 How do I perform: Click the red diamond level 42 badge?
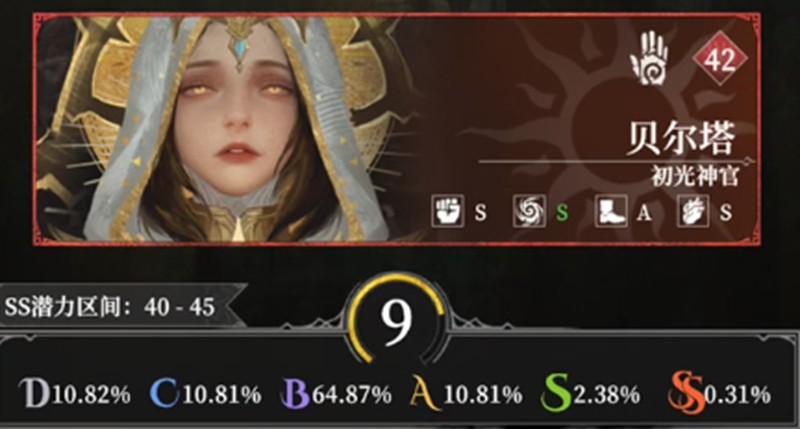point(720,59)
